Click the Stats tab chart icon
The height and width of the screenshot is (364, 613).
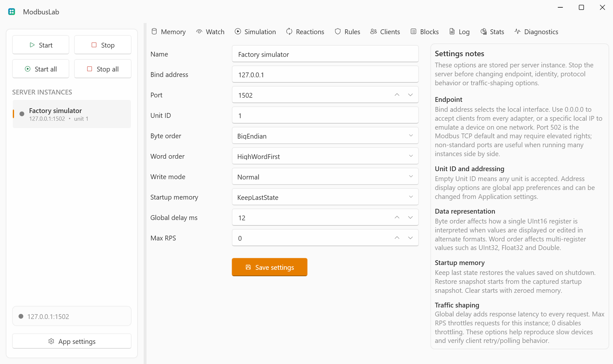[484, 32]
